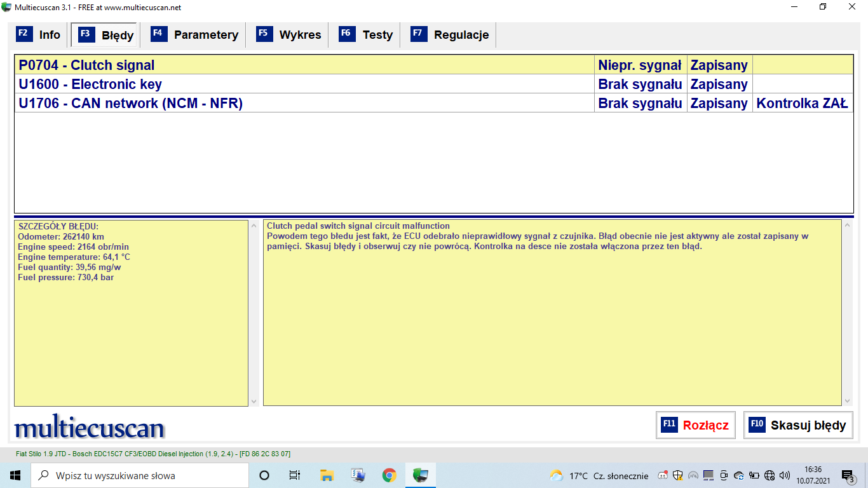Click the Niepr. sygnał cell for P0704

pyautogui.click(x=641, y=65)
